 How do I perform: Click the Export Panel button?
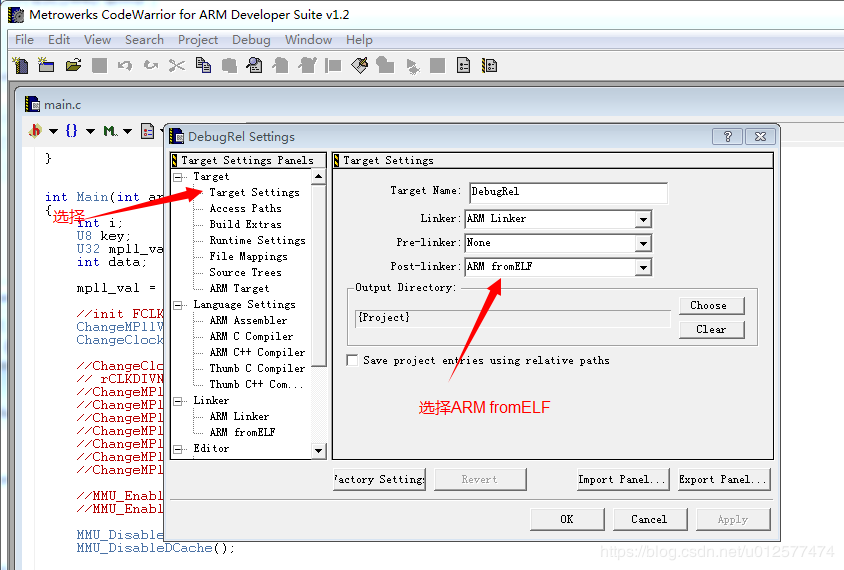click(x=724, y=479)
